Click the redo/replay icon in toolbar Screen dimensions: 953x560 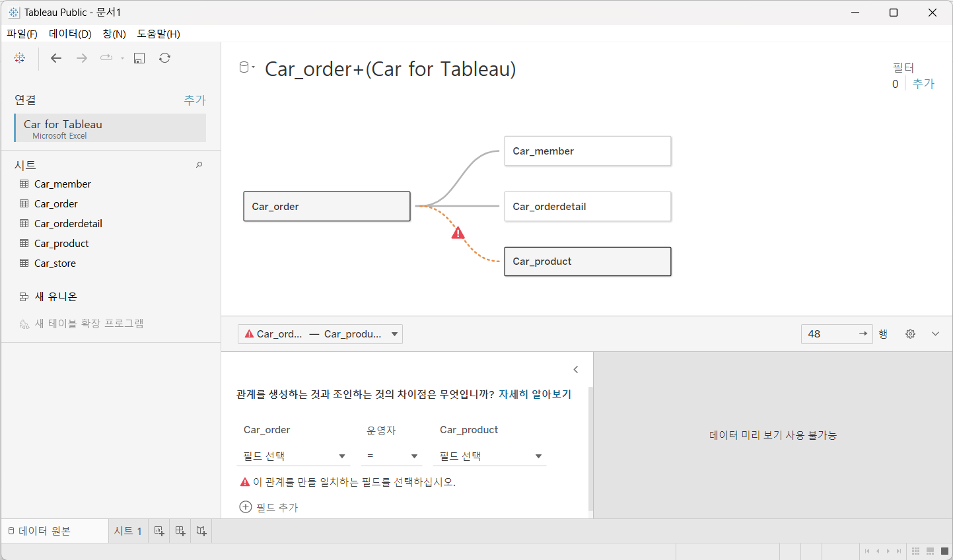coord(106,58)
